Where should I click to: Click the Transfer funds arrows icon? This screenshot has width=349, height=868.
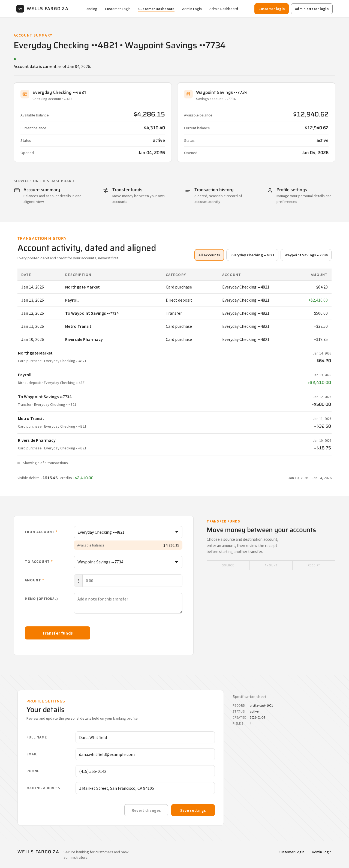pos(106,190)
